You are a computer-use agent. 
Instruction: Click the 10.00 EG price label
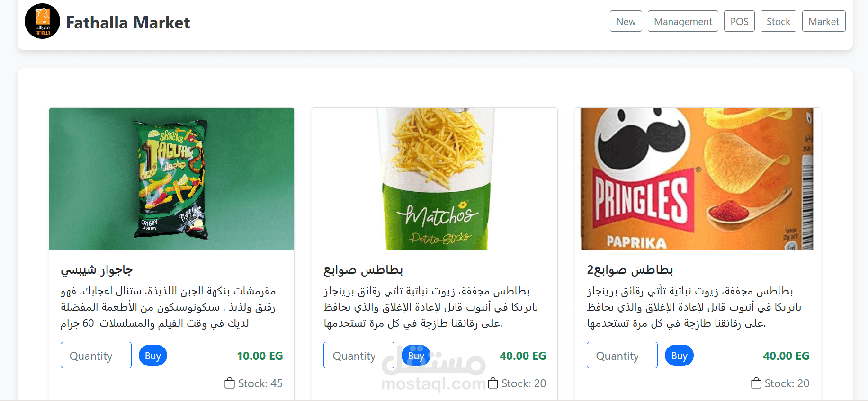(260, 356)
